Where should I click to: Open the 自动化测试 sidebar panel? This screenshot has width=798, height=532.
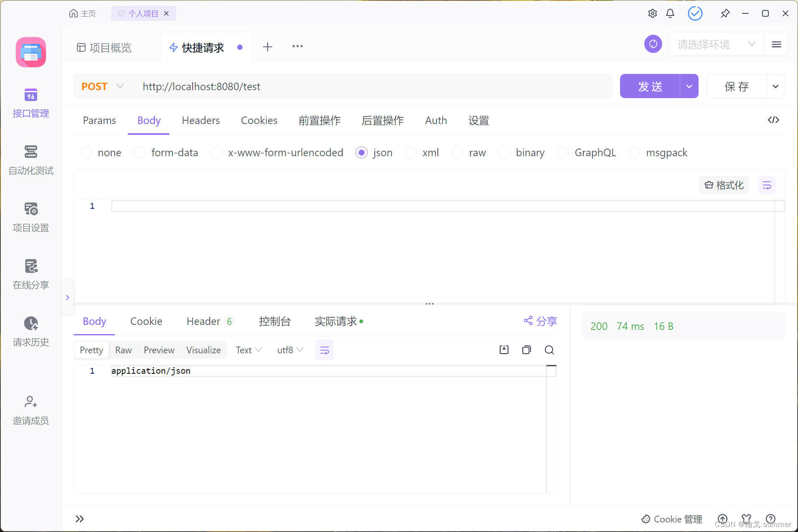(30, 160)
